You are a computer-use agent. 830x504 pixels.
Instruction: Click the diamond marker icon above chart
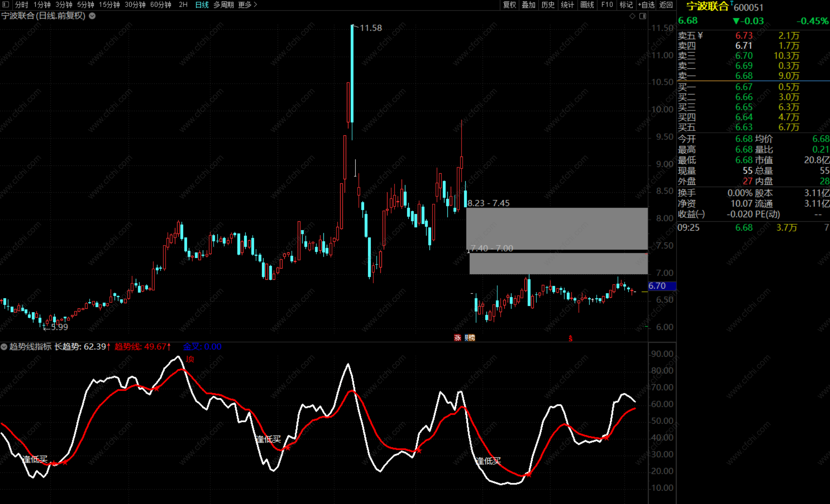pyautogui.click(x=632, y=16)
